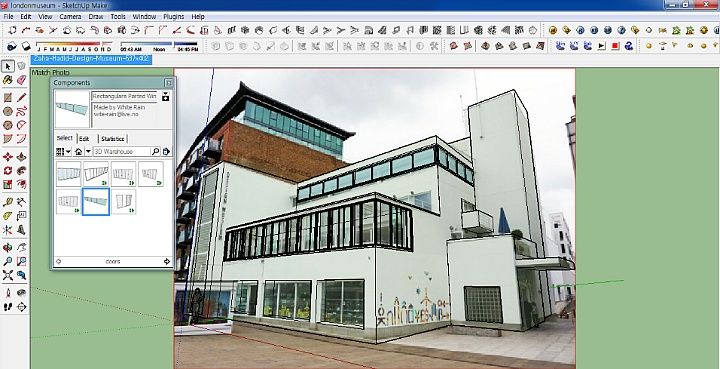Viewport: 720px width, 369px height.
Task: Switch to Edit tab in Components
Action: click(x=84, y=139)
